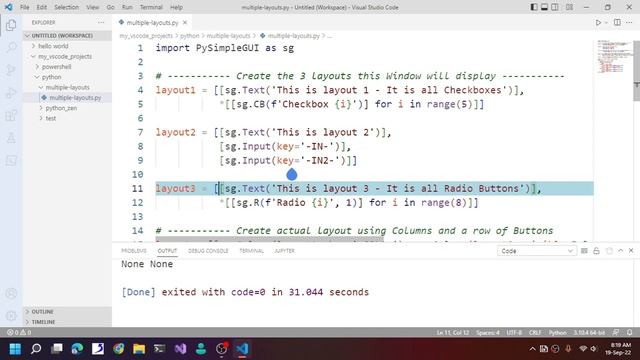Open the Terminal menu
This screenshot has width=640, height=360.
click(151, 7)
